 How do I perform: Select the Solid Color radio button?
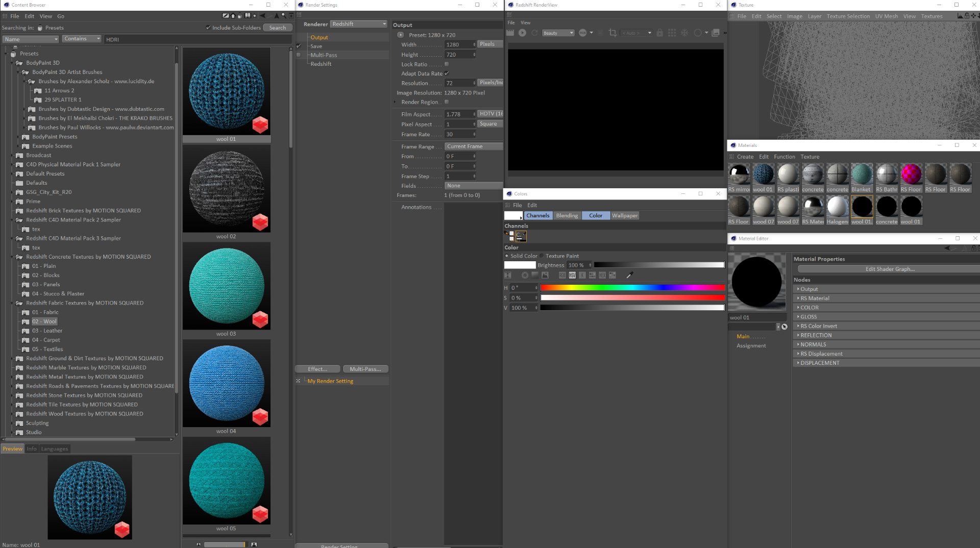coord(507,256)
